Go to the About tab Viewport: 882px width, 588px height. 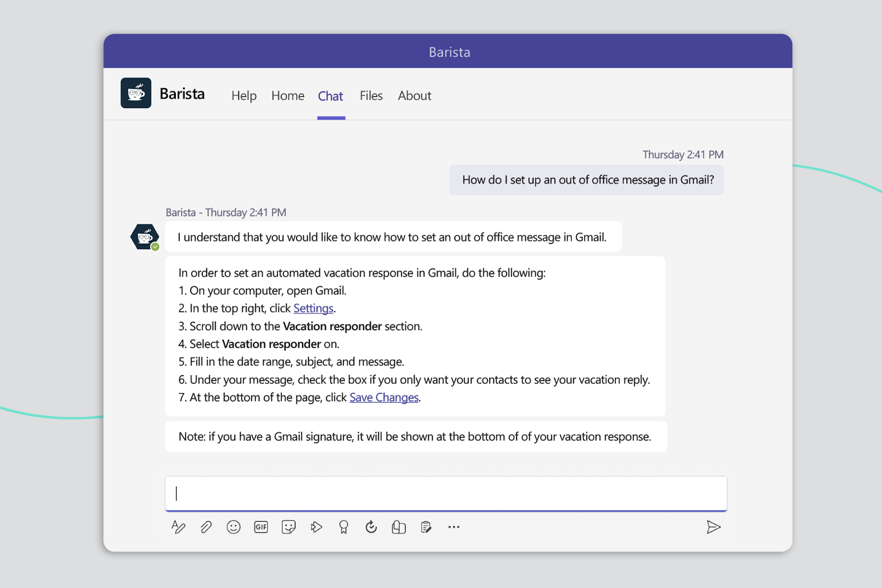[x=415, y=96]
